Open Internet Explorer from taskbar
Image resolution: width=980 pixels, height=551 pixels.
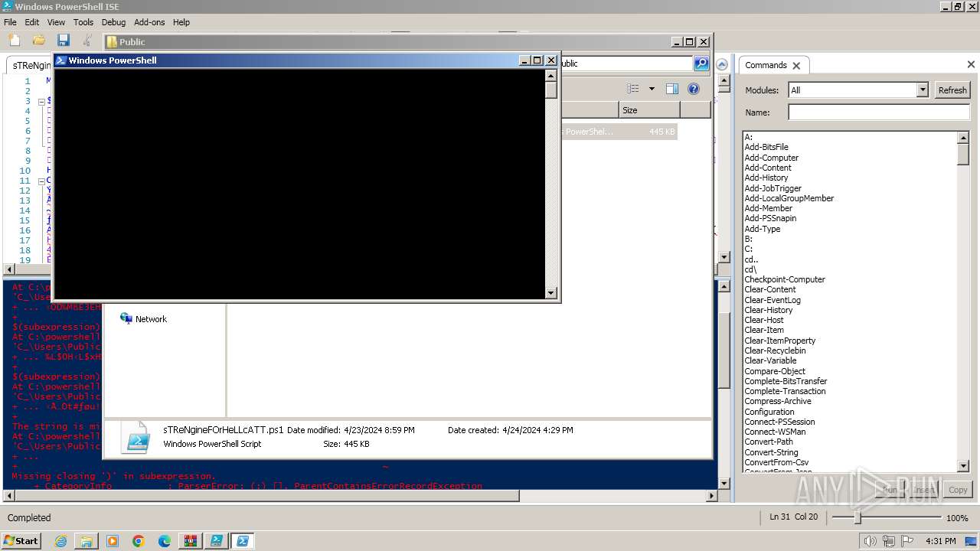60,541
